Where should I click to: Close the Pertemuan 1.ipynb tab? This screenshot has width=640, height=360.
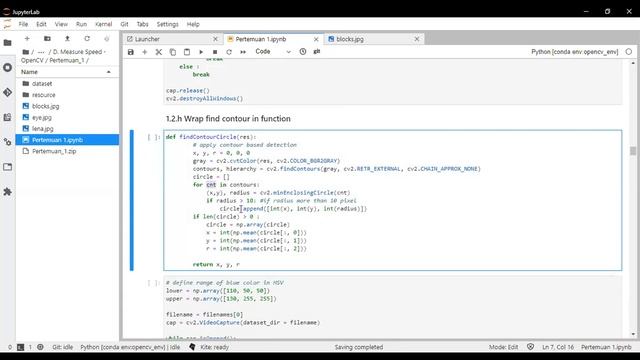point(316,39)
